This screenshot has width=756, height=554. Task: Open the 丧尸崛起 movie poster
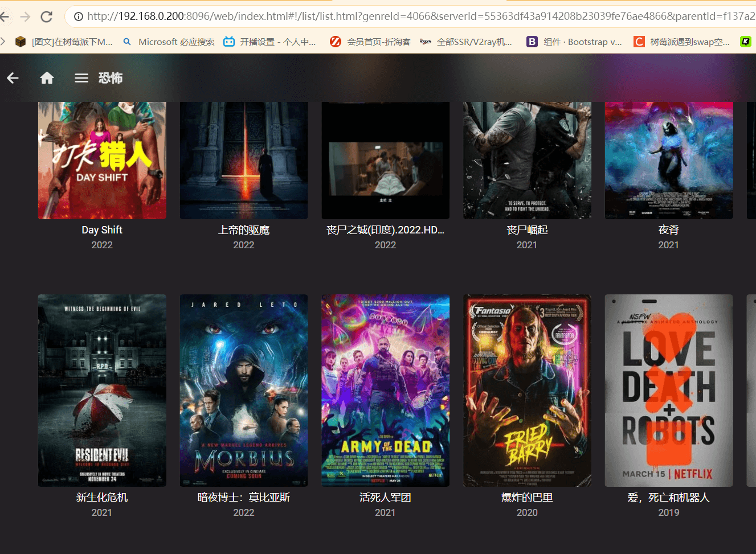tap(527, 161)
